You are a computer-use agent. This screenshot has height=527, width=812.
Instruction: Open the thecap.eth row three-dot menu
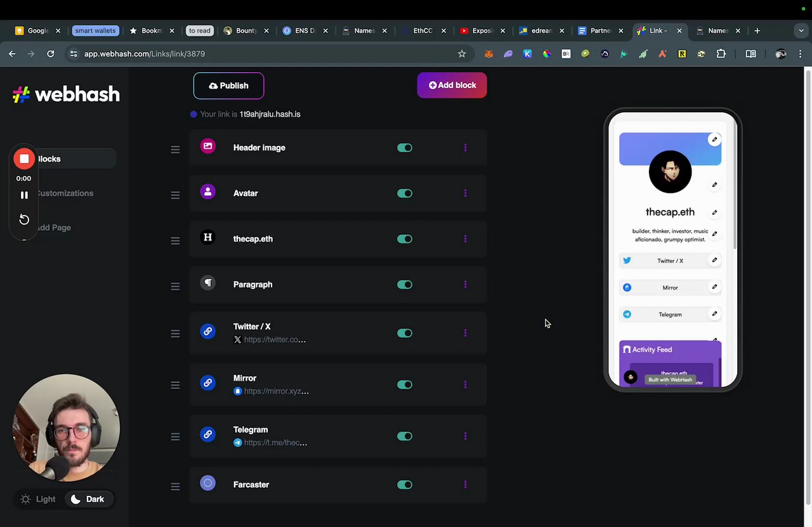[x=465, y=239]
